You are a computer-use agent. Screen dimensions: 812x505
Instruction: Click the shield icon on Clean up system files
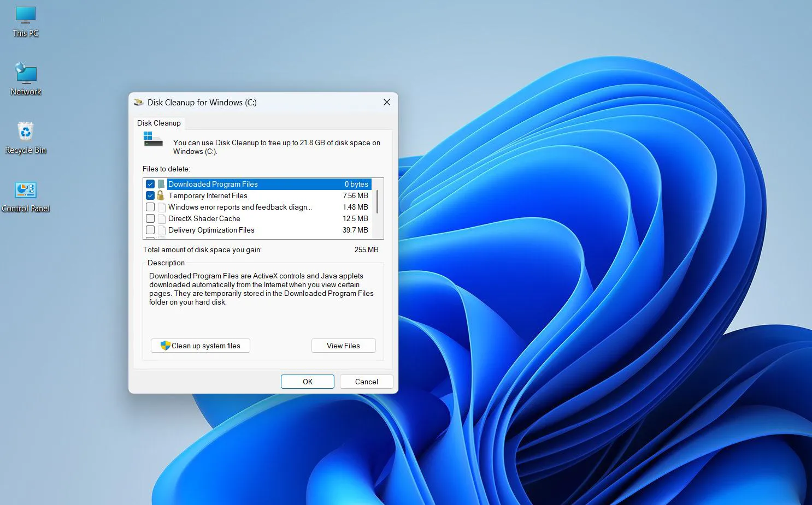tap(164, 346)
